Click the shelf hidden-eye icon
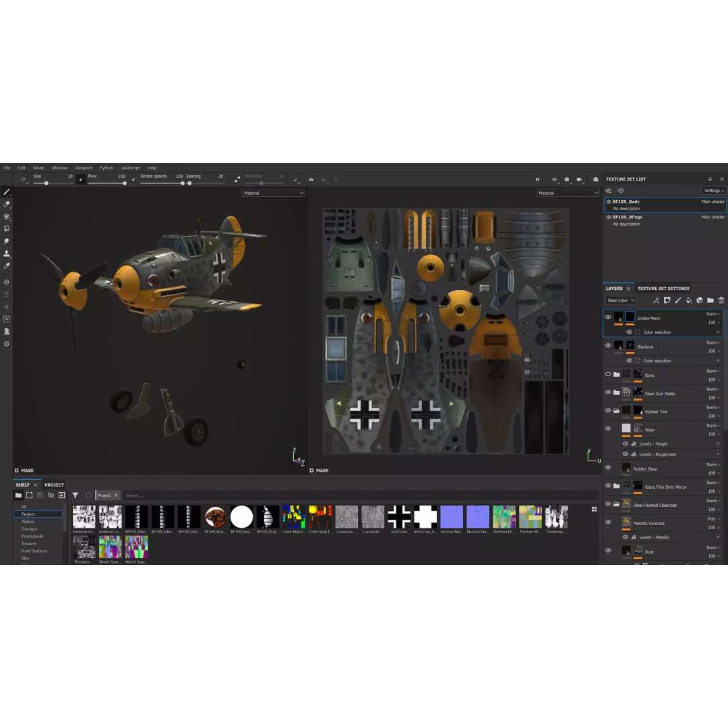 (x=51, y=495)
